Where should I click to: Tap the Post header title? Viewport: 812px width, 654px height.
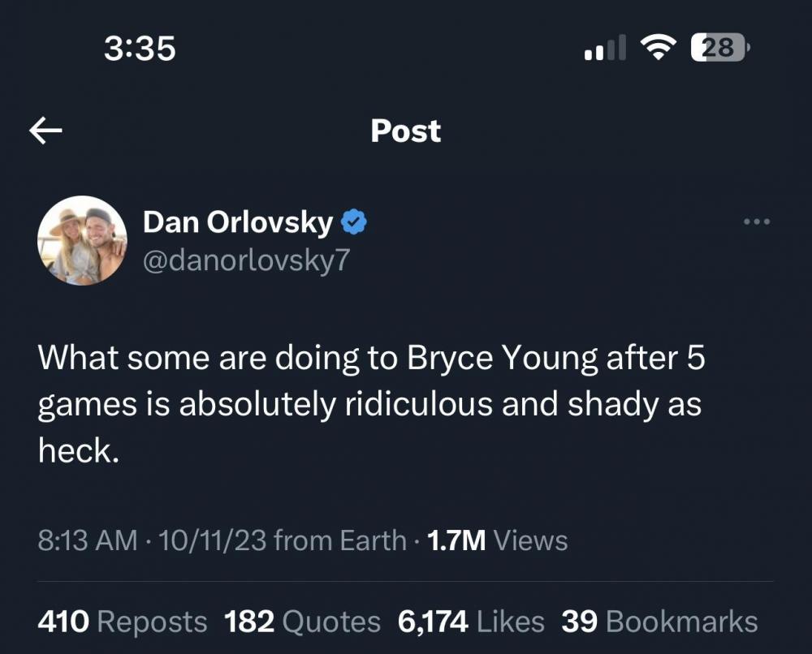click(405, 131)
